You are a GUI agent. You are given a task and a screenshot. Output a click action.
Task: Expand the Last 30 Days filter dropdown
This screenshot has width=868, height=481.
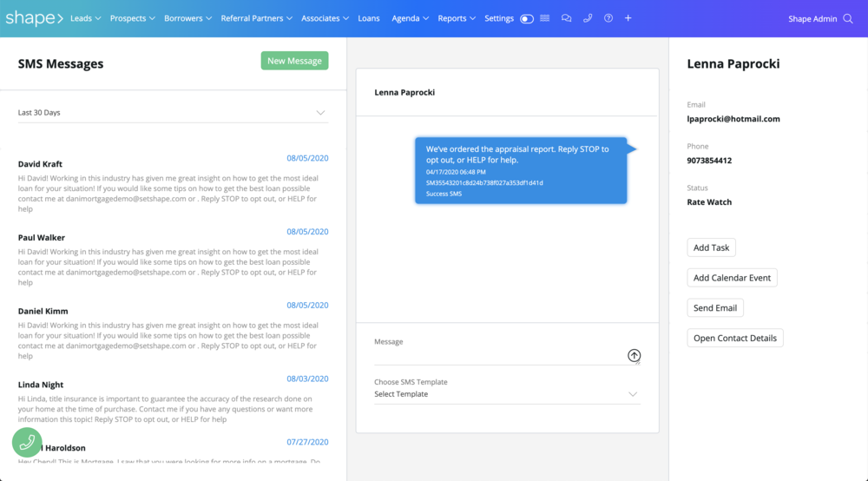(x=173, y=112)
